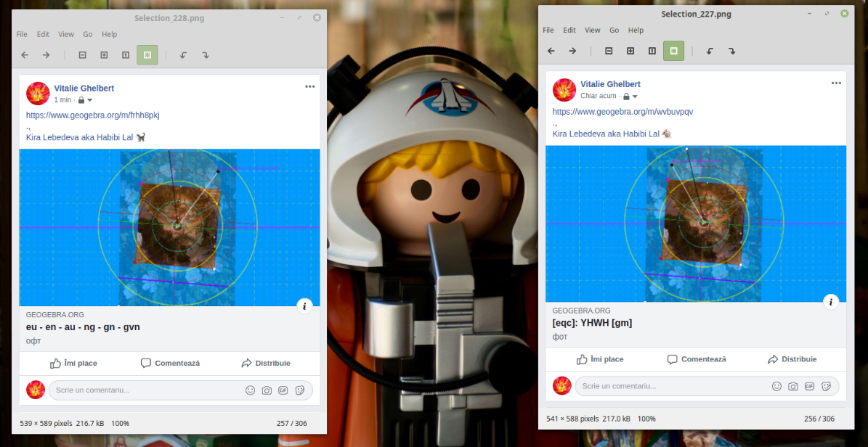Set normal size in Selection_227.png window
Screen dimensions: 868x447
[652, 51]
